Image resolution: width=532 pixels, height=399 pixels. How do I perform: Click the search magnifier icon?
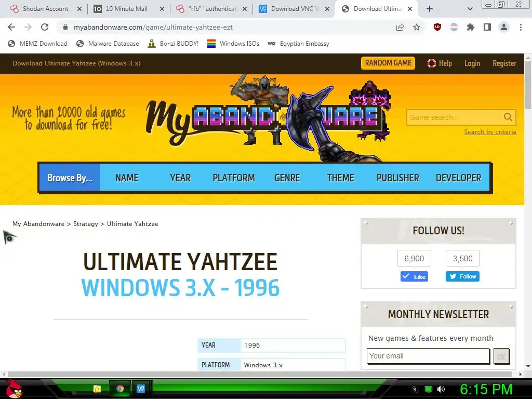[508, 117]
